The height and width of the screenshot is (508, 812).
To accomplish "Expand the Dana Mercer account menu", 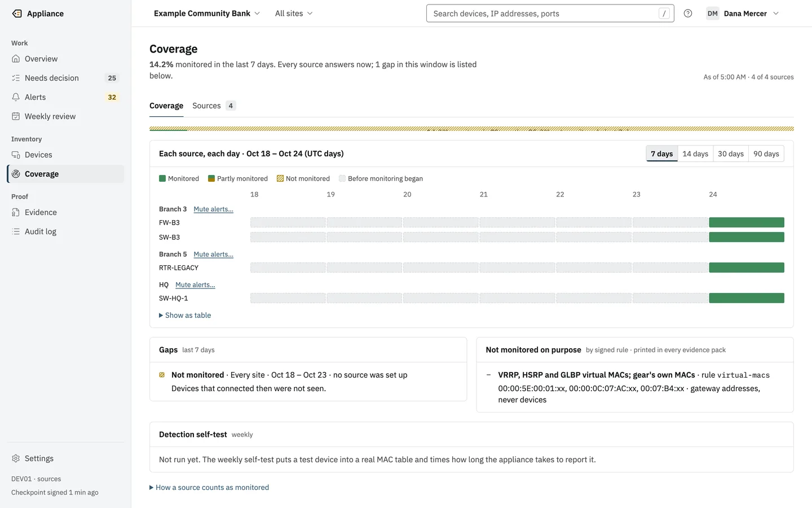I will pyautogui.click(x=743, y=14).
